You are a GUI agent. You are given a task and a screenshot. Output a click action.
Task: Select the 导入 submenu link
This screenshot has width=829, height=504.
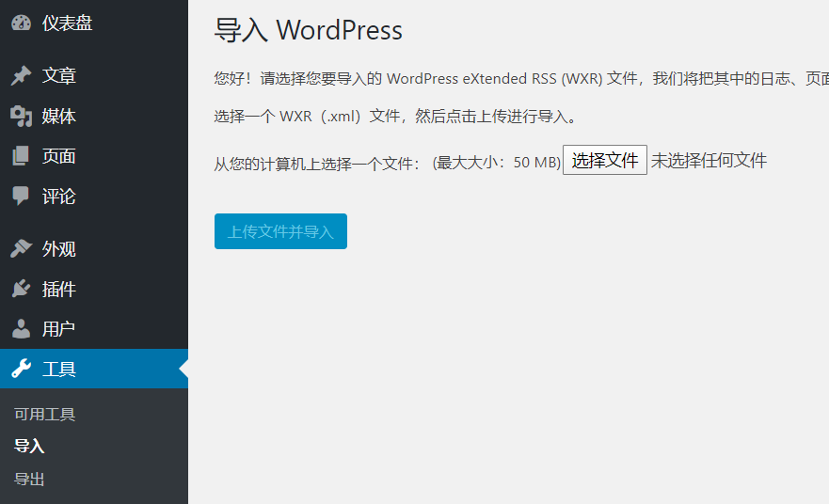pos(29,447)
